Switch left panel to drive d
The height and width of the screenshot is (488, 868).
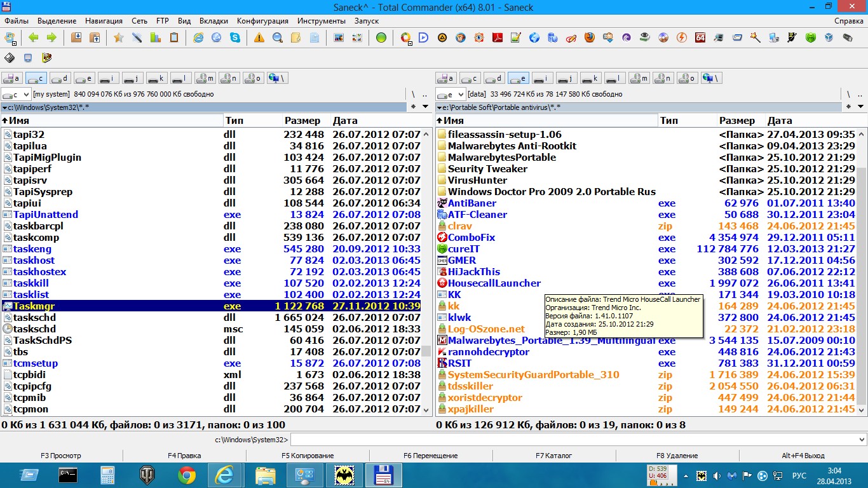pyautogui.click(x=60, y=78)
